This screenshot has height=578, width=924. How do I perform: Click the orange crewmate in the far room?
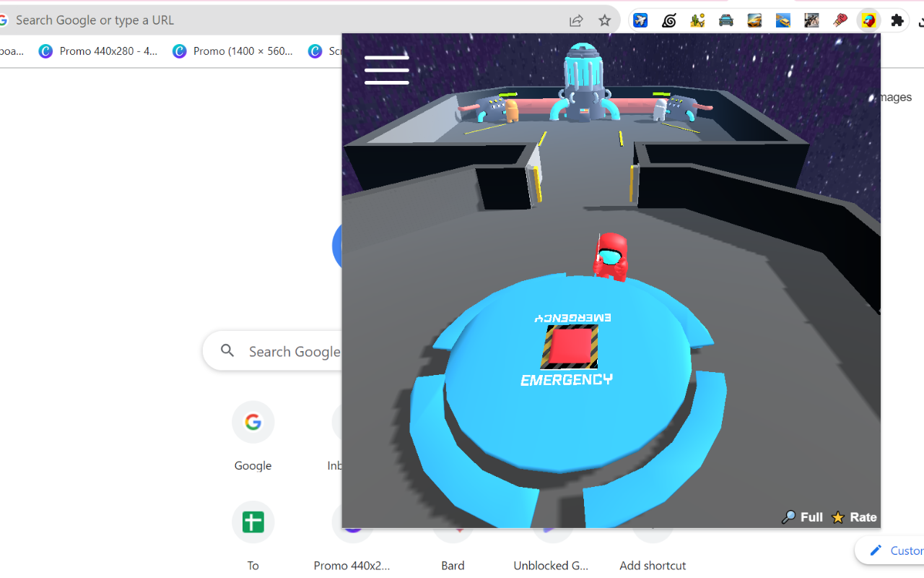tap(511, 111)
